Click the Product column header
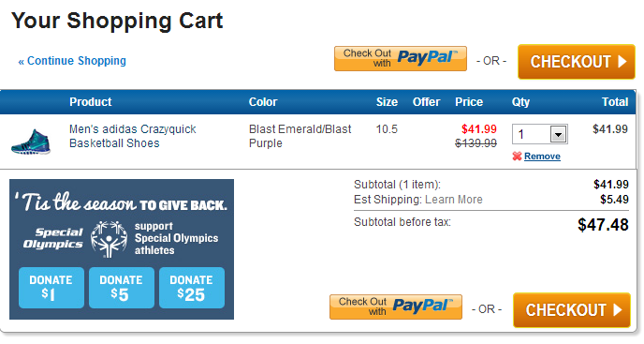Screen dimensions: 644x344 [x=91, y=102]
